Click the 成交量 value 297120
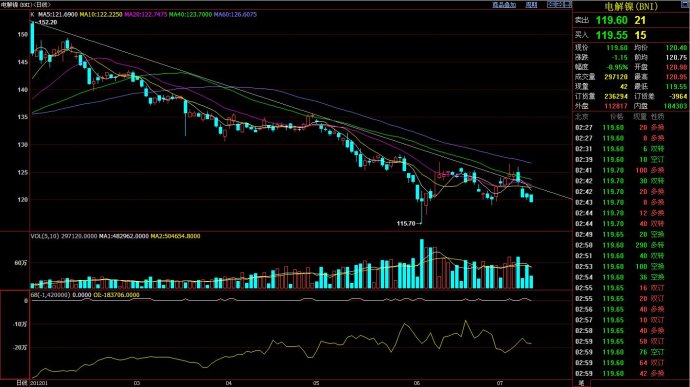Screen dimensions: 690x387 pos(616,77)
